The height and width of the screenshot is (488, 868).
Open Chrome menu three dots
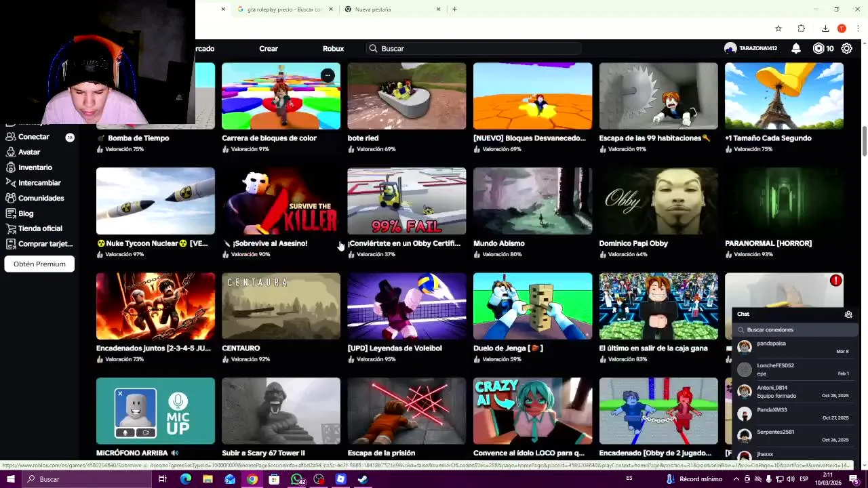coord(859,28)
